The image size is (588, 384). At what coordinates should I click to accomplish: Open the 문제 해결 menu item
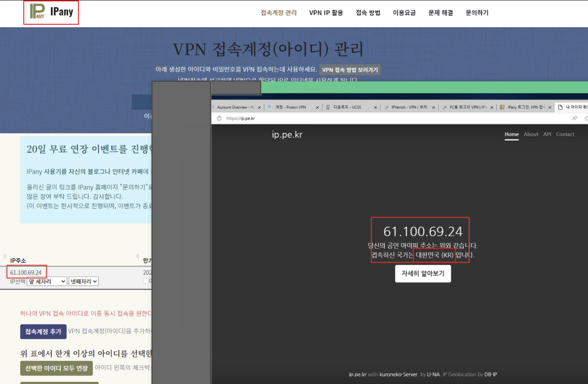pyautogui.click(x=440, y=13)
